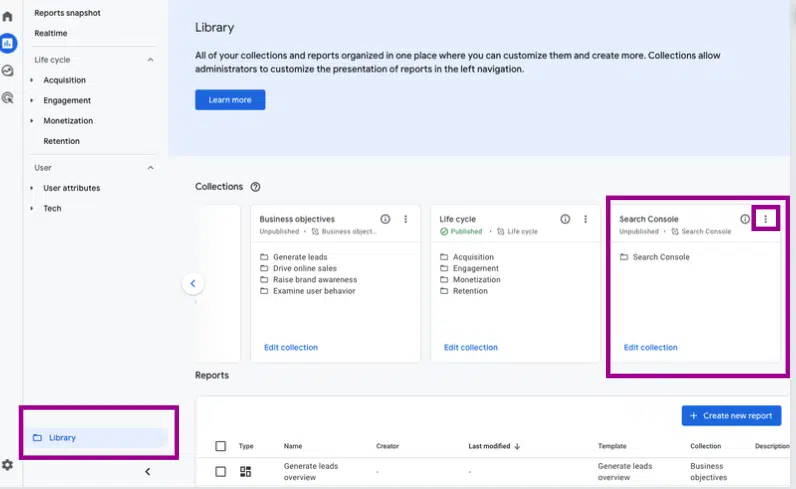Open more options for Search Console collection
796x489 pixels.
(x=766, y=219)
